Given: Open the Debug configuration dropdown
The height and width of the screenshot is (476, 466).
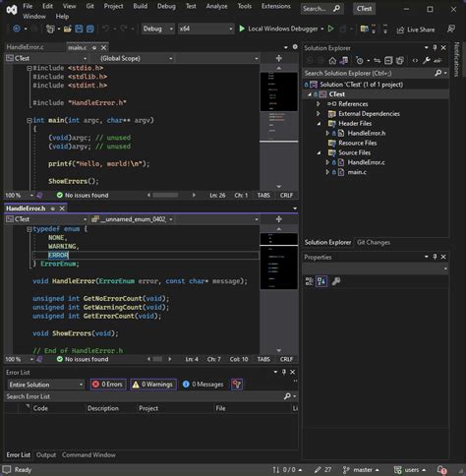Looking at the screenshot, I should (157, 29).
